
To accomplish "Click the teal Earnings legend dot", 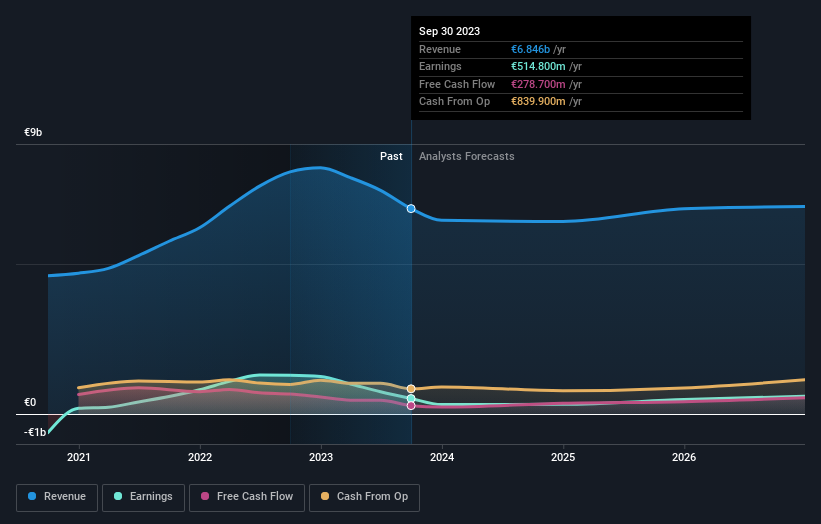I will 118,496.
